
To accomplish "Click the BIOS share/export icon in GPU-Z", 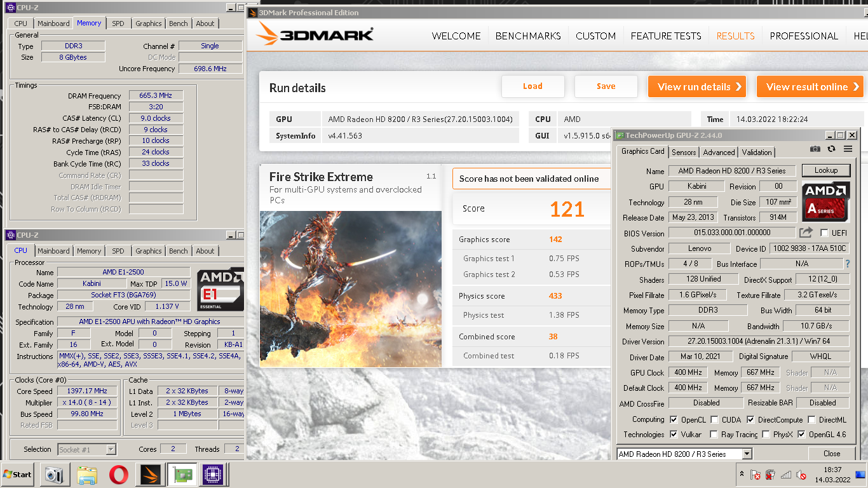I will click(x=806, y=233).
